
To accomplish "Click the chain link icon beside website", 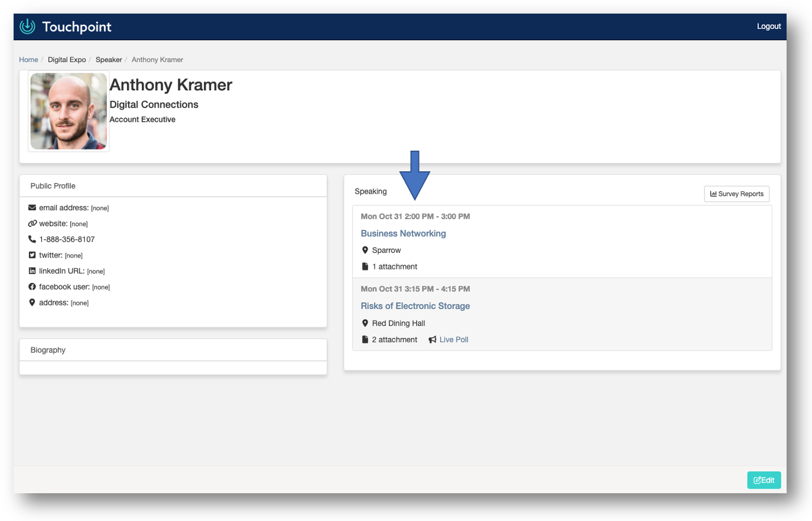I will click(x=32, y=224).
